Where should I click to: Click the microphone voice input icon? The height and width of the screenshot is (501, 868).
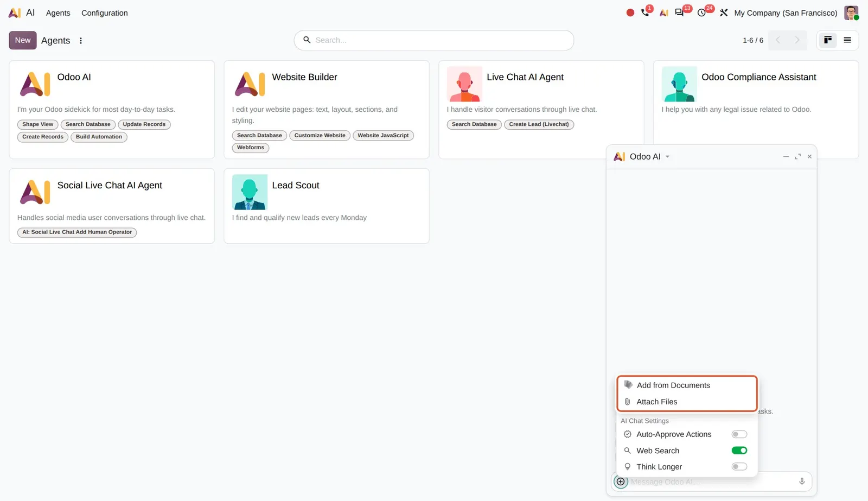[802, 481]
